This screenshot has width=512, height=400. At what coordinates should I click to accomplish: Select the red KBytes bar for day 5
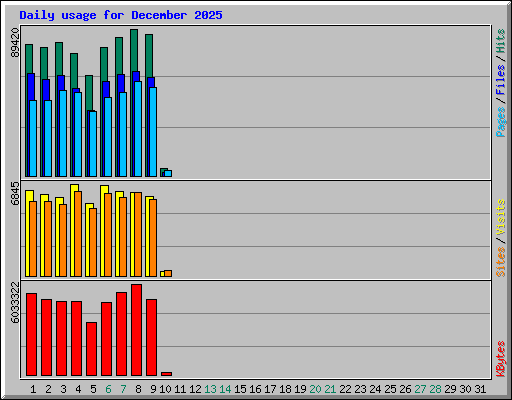click(x=91, y=349)
